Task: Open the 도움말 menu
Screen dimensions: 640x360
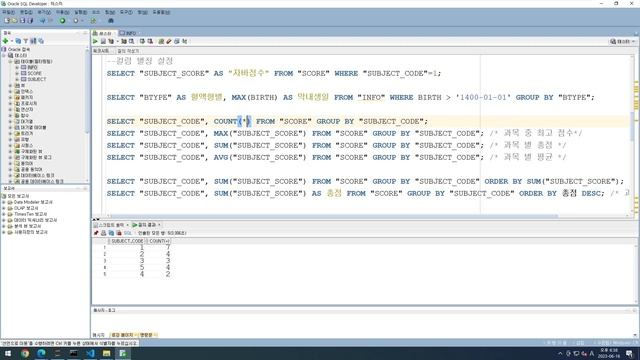Action: click(x=161, y=12)
